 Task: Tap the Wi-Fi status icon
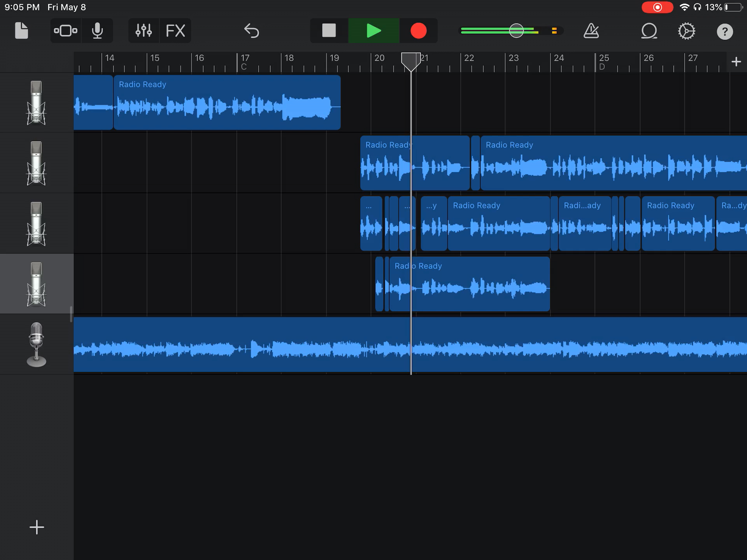(x=684, y=7)
